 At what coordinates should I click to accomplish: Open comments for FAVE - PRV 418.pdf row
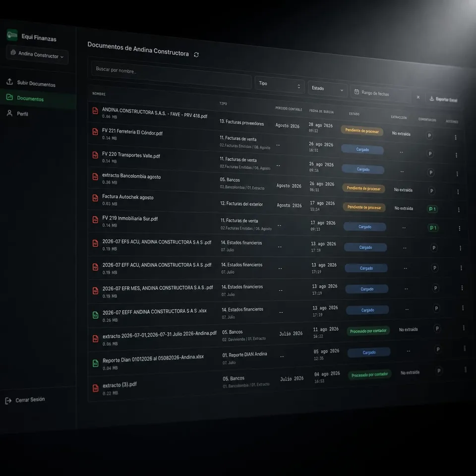pyautogui.click(x=429, y=136)
